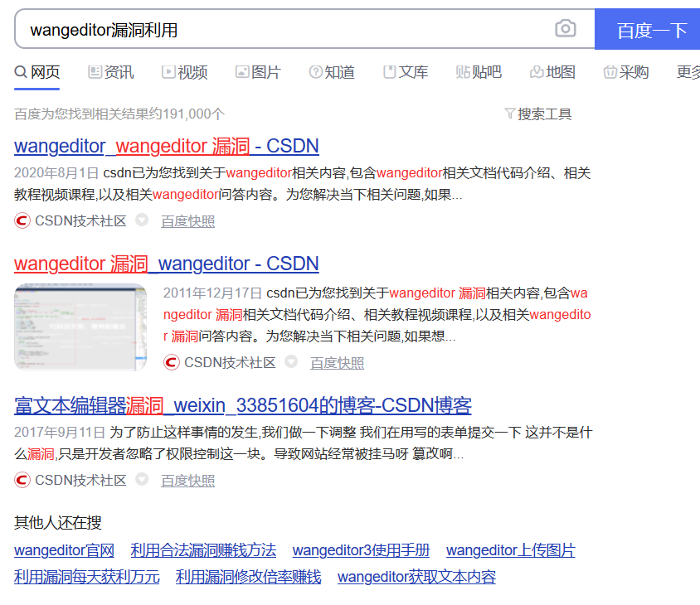Open the 知道 tab
This screenshot has height=605, width=700.
coord(332,72)
